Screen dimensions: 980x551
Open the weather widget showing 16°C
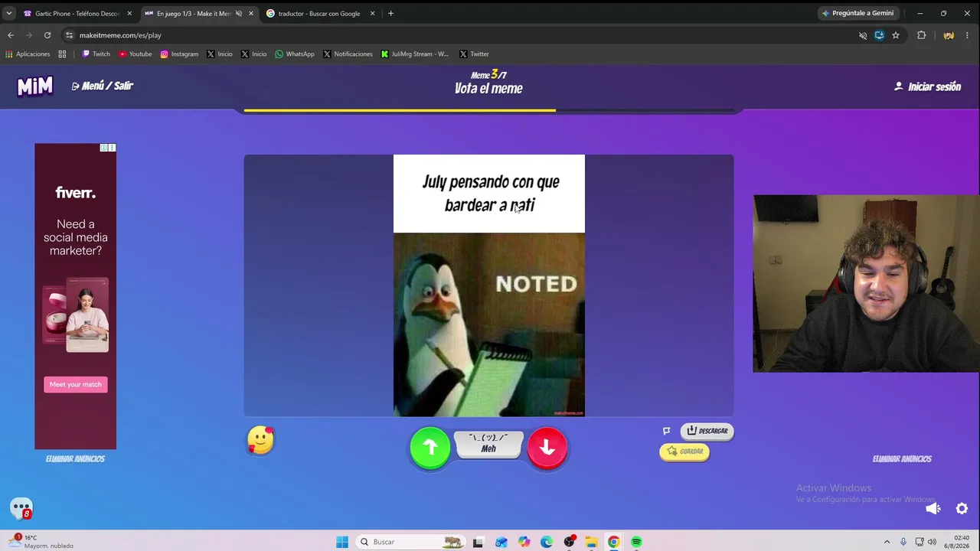point(40,542)
